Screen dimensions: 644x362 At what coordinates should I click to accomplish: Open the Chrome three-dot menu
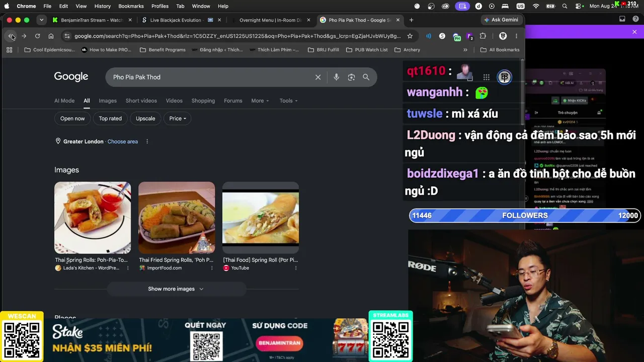tap(516, 36)
